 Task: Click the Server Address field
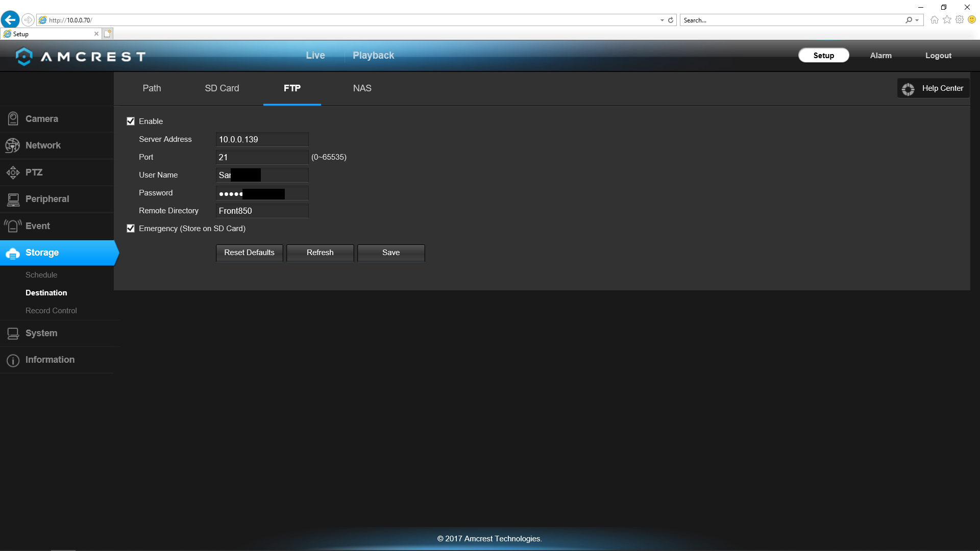point(262,140)
